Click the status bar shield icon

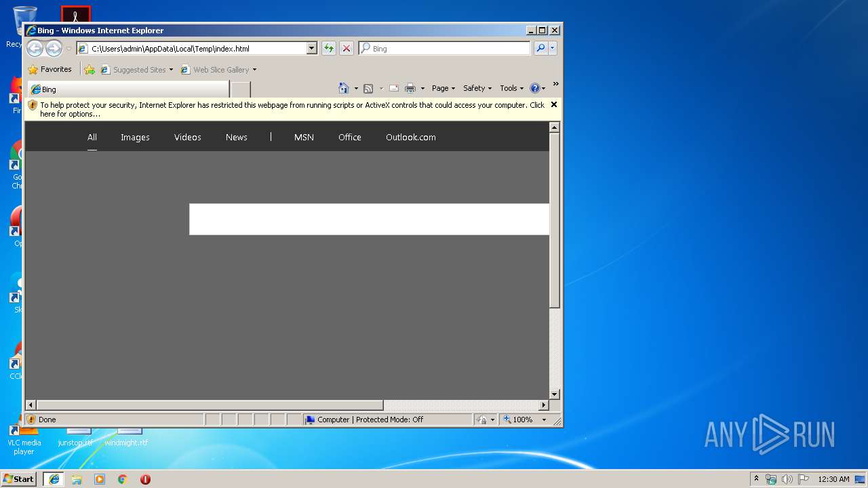(x=31, y=420)
